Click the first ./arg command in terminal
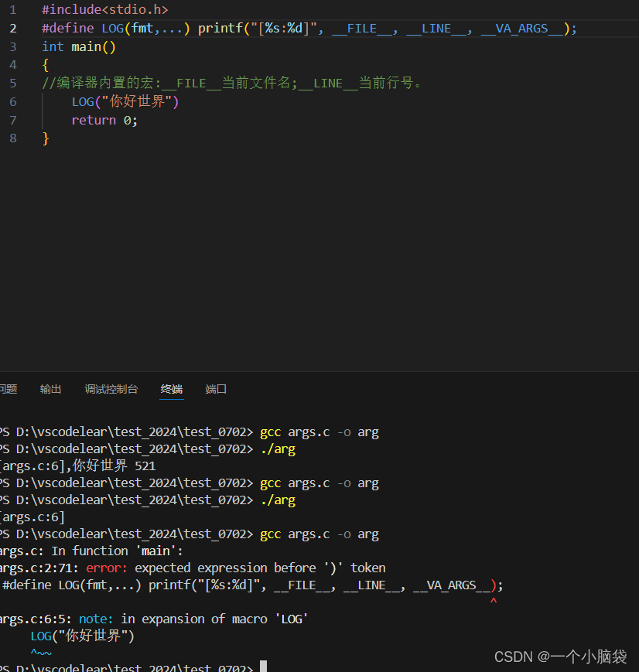 click(x=278, y=449)
